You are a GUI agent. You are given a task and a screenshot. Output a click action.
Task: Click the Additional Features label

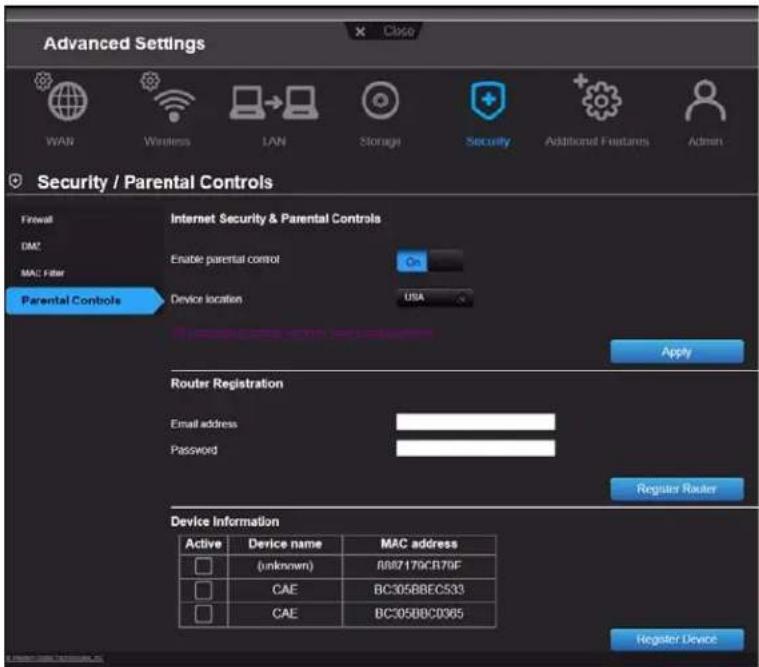click(597, 141)
